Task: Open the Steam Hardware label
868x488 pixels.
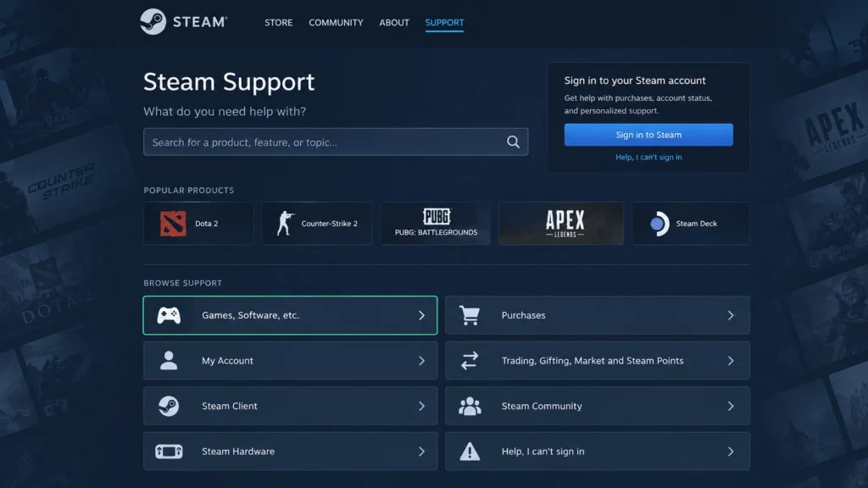Action: [238, 452]
